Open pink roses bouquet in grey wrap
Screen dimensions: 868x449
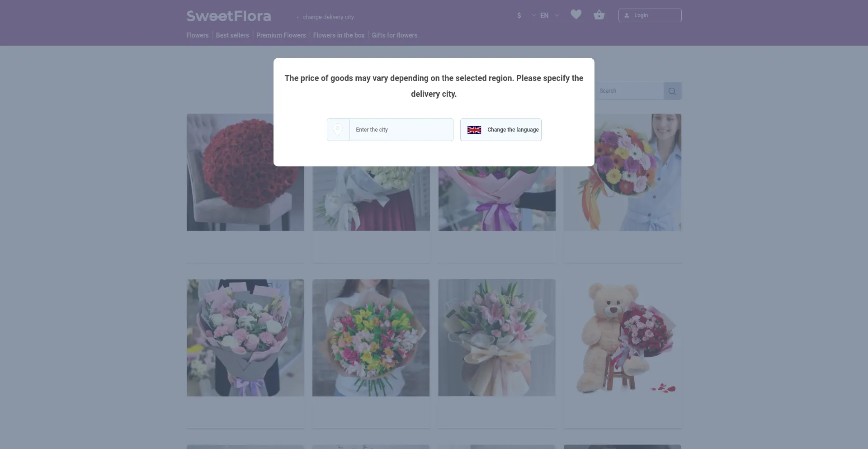tap(245, 338)
